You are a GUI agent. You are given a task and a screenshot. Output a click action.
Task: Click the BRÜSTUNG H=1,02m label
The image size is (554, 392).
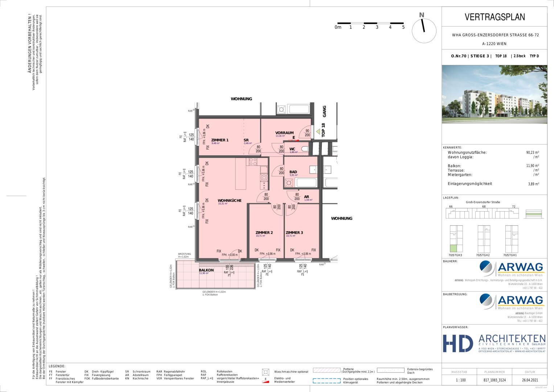point(184,256)
